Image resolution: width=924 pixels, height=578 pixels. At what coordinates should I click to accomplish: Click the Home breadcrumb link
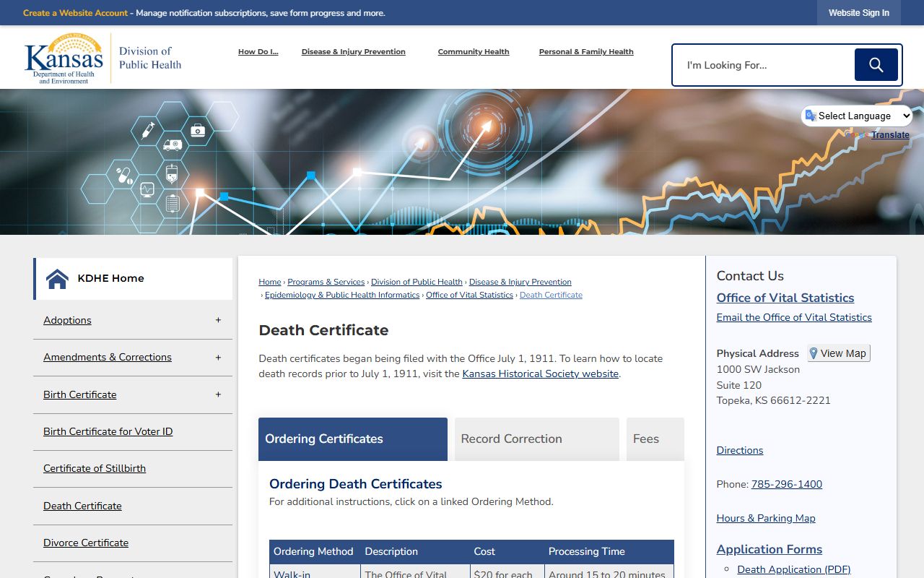click(x=270, y=282)
